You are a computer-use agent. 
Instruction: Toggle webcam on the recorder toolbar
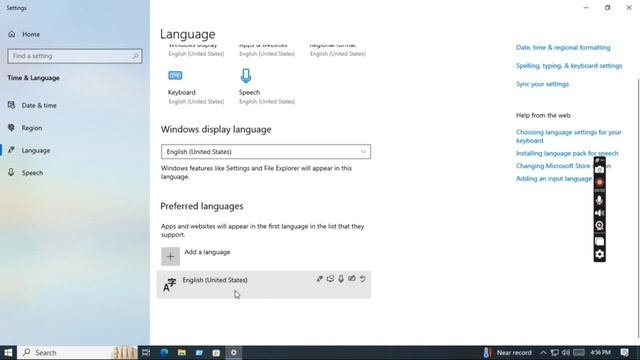pyautogui.click(x=599, y=226)
